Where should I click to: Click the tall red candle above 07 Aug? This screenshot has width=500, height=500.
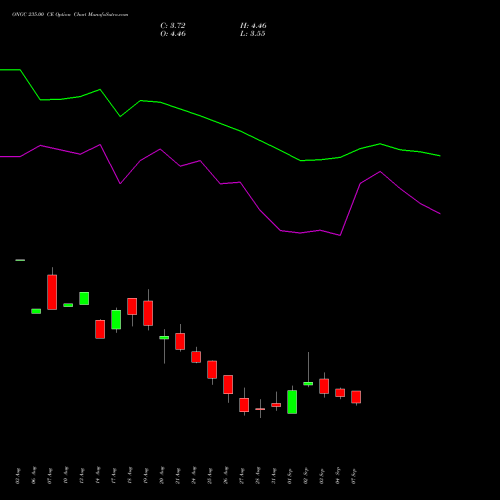click(x=52, y=292)
